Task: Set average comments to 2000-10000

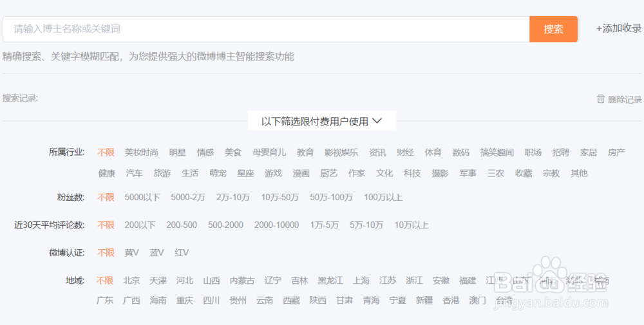Action: [x=276, y=225]
